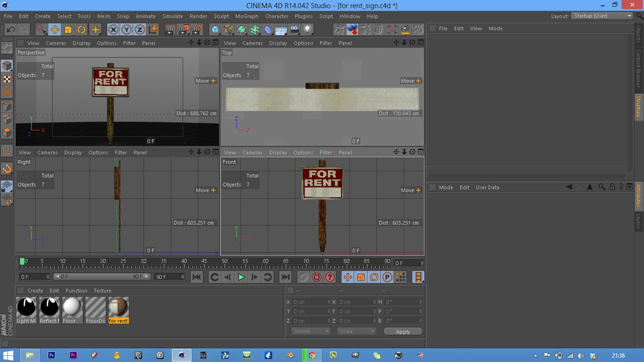Viewport: 644px width, 362px height.
Task: Open the Layout Startup dropdown
Action: click(x=602, y=16)
